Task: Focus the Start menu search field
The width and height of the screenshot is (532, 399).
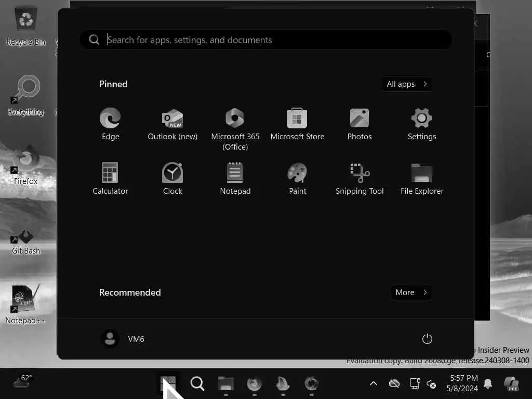Action: tap(266, 40)
